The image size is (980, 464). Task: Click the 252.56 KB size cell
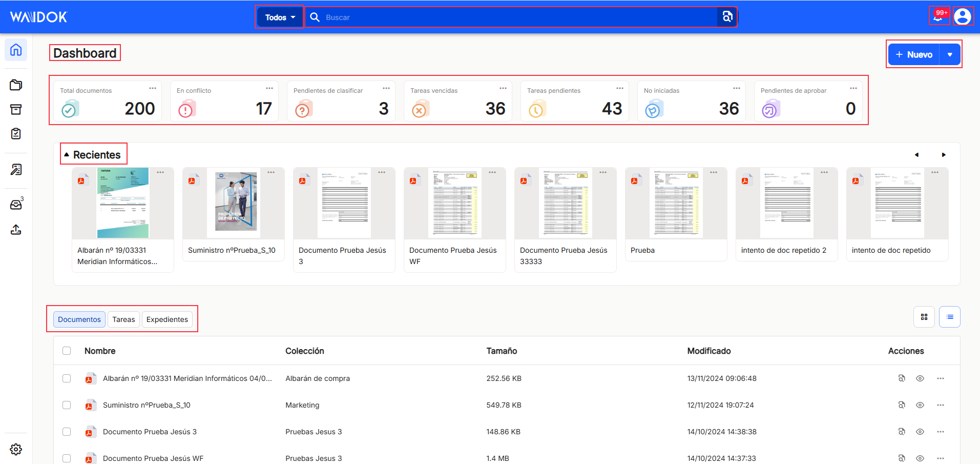[x=504, y=378]
